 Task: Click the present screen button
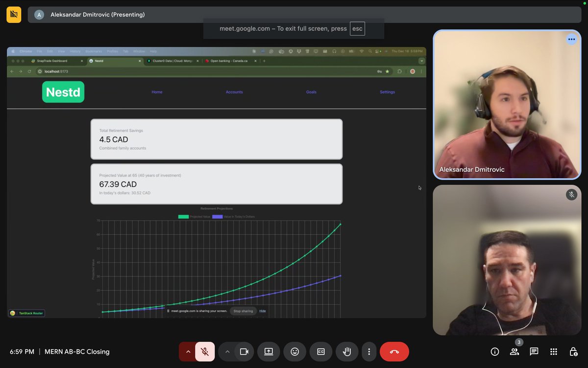(x=269, y=351)
